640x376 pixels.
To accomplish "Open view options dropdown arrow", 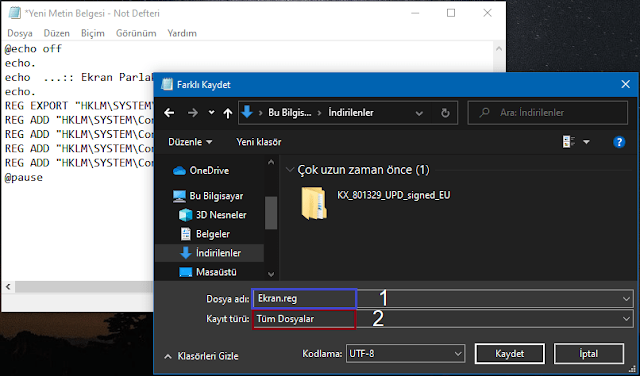I will [586, 142].
